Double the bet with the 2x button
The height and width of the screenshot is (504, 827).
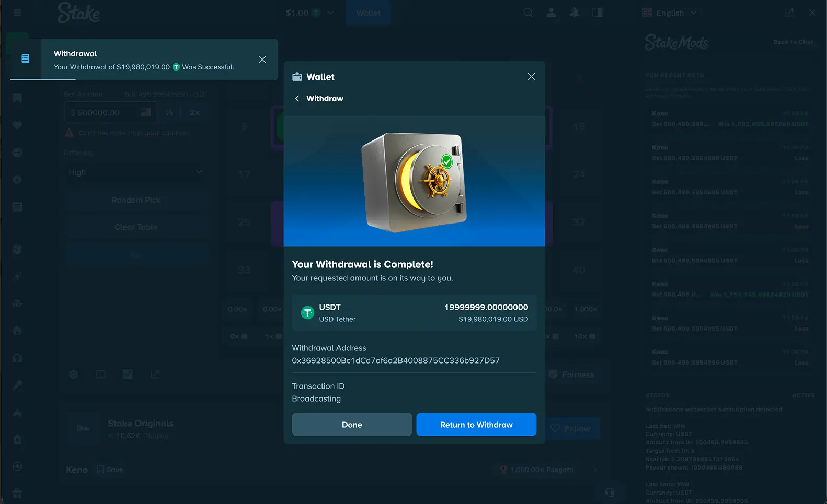pos(194,113)
